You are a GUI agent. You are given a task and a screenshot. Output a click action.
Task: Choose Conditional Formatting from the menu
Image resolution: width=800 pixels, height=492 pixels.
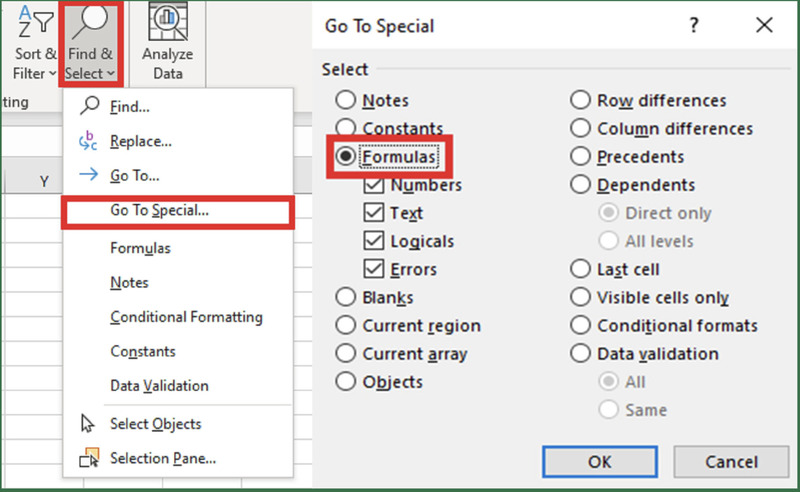tap(186, 317)
